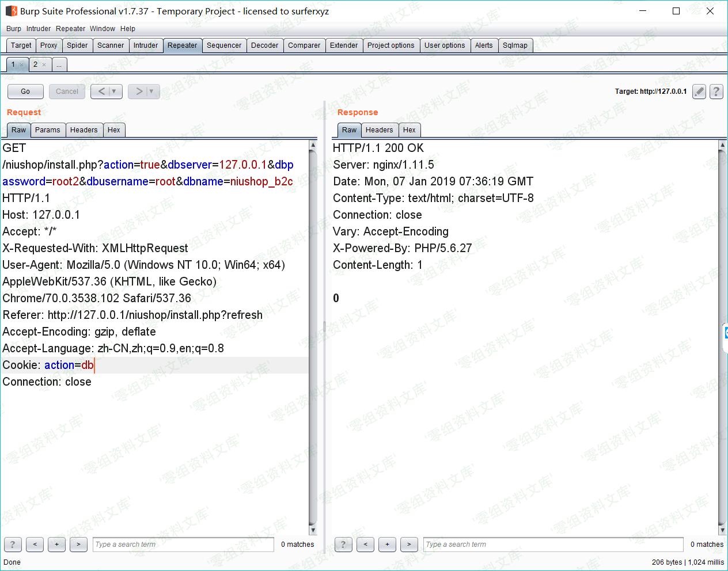Close Repeater tab 1
This screenshot has height=571, width=728.
click(x=22, y=65)
